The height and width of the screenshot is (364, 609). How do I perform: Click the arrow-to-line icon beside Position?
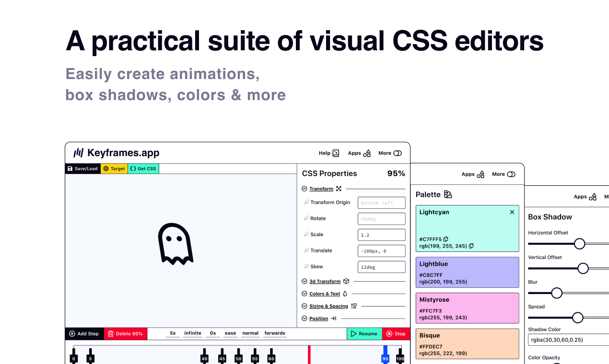(x=334, y=318)
